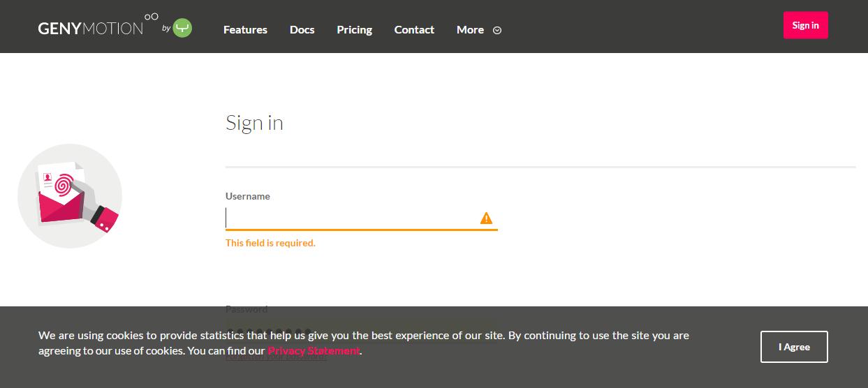
Task: Click the Sign in page heading
Action: coord(254,123)
